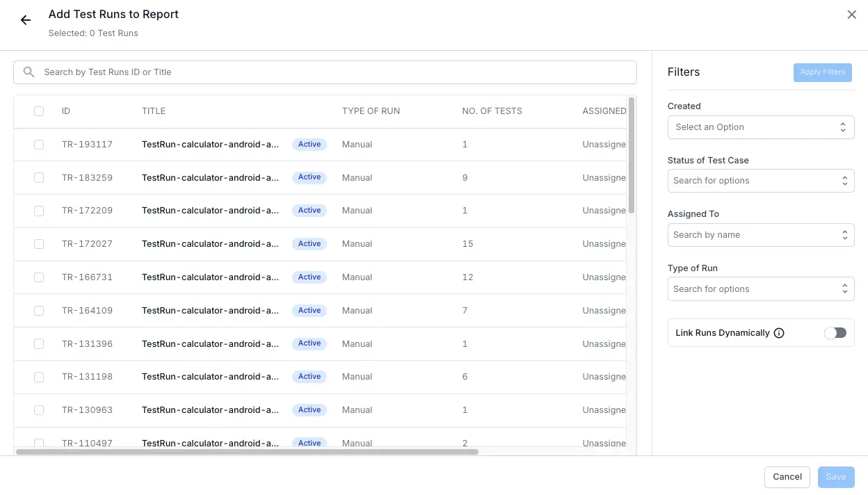Click the Apply Filters button
The height and width of the screenshot is (495, 868).
coord(822,72)
